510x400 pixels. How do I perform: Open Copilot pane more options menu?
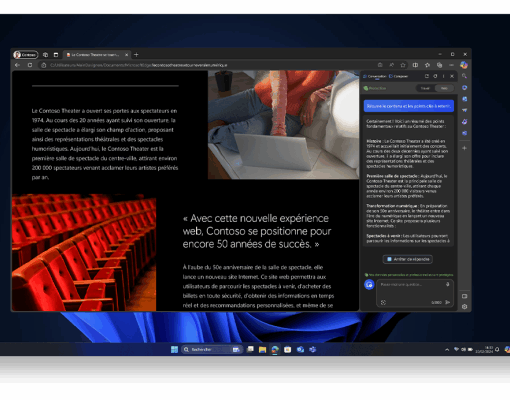pyautogui.click(x=443, y=76)
